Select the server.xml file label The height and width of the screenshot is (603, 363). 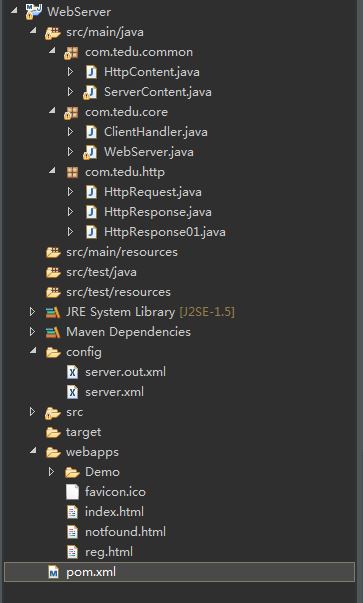pos(114,392)
